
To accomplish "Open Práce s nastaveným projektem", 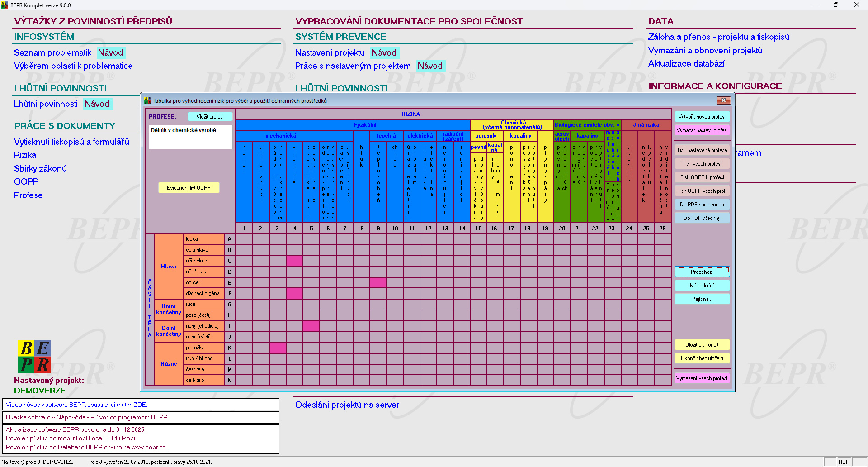I will (x=353, y=66).
